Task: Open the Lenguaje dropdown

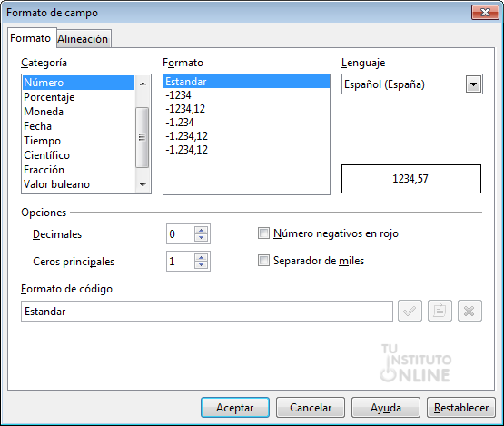Action: point(473,84)
